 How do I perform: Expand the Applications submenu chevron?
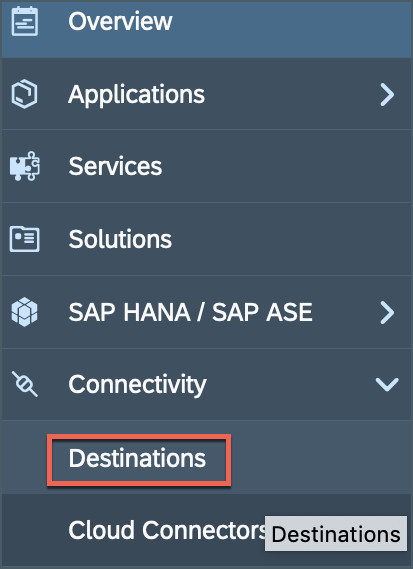click(x=387, y=95)
